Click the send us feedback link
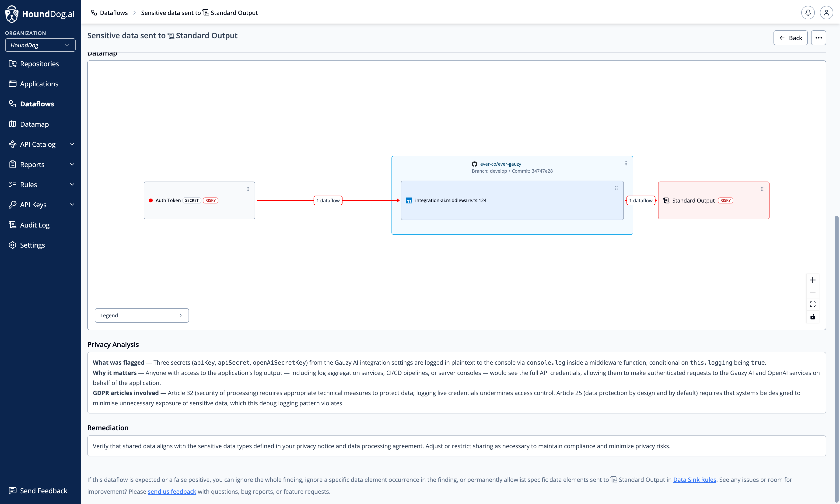Screen dimensions: 840x504 [x=172, y=491]
